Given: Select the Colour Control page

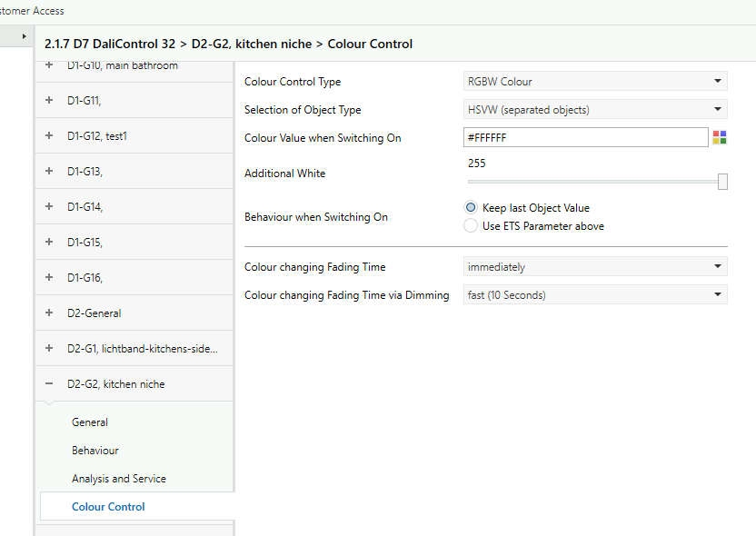Looking at the screenshot, I should 108,507.
